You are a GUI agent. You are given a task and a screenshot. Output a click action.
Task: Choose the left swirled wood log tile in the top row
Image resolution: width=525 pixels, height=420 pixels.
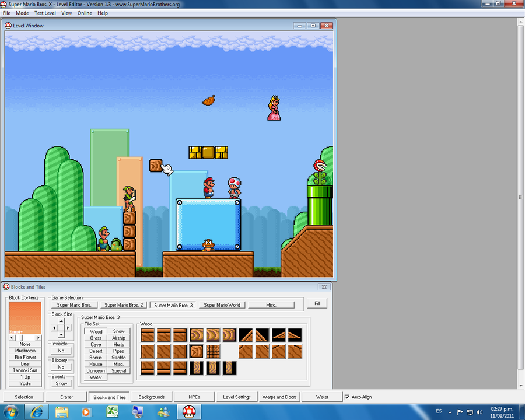197,335
